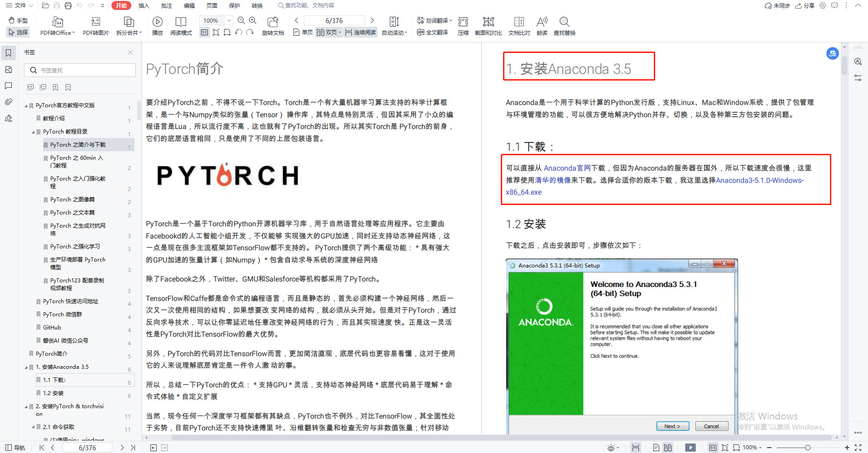Open the 清华的镜像 mirror link
Image resolution: width=868 pixels, height=453 pixels.
pyautogui.click(x=553, y=180)
